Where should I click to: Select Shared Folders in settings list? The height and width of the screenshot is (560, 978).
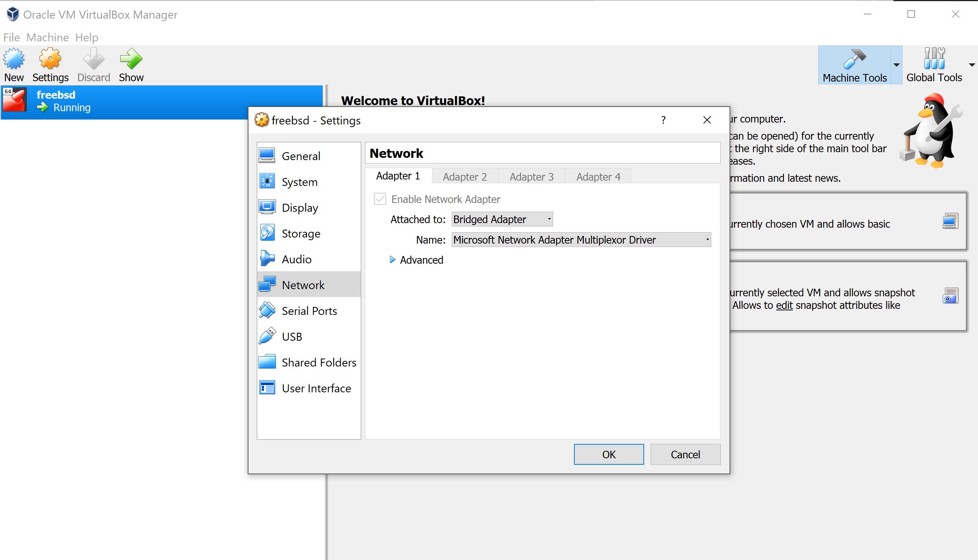318,362
